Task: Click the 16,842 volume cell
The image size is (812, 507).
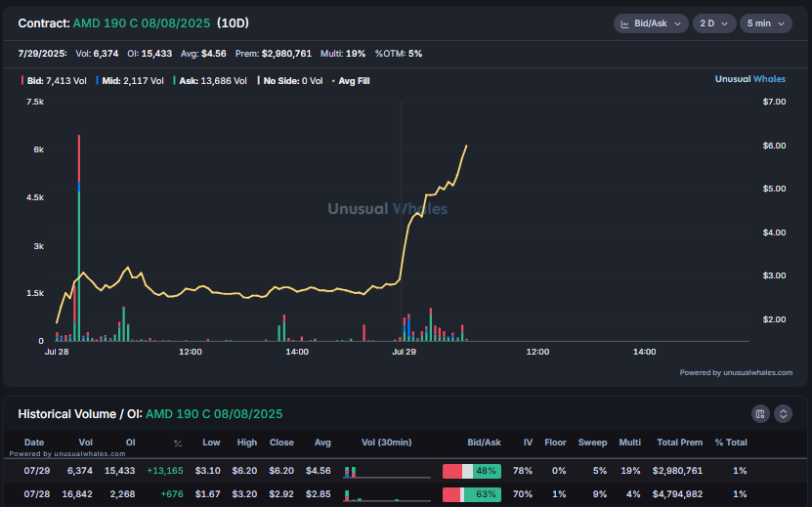Action: coord(77,494)
